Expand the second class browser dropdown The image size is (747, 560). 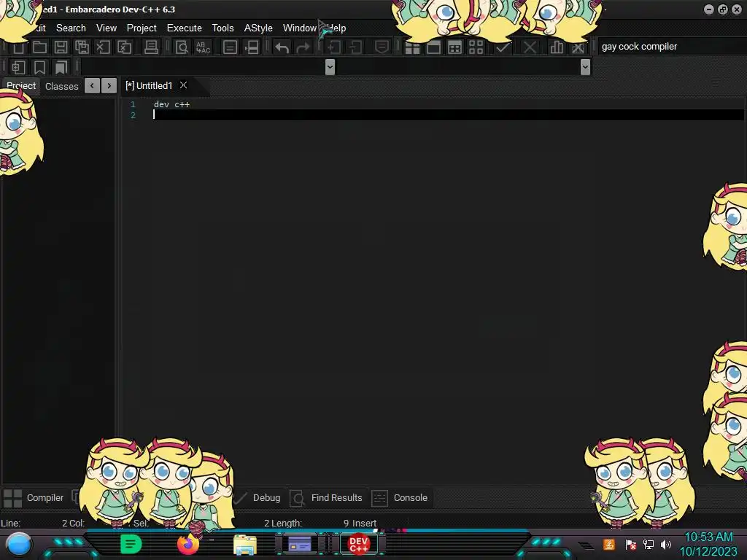tap(586, 67)
